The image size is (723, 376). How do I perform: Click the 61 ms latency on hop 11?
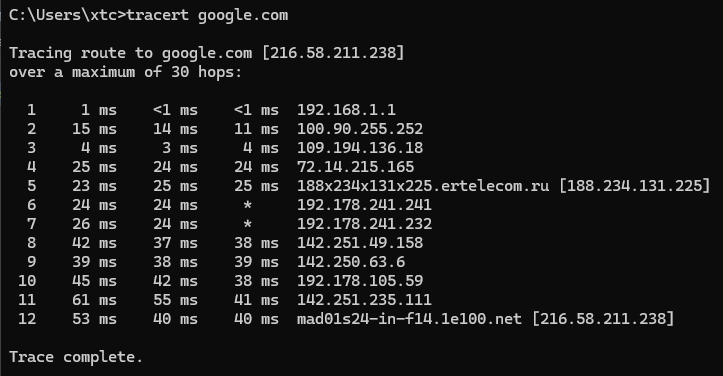point(95,299)
